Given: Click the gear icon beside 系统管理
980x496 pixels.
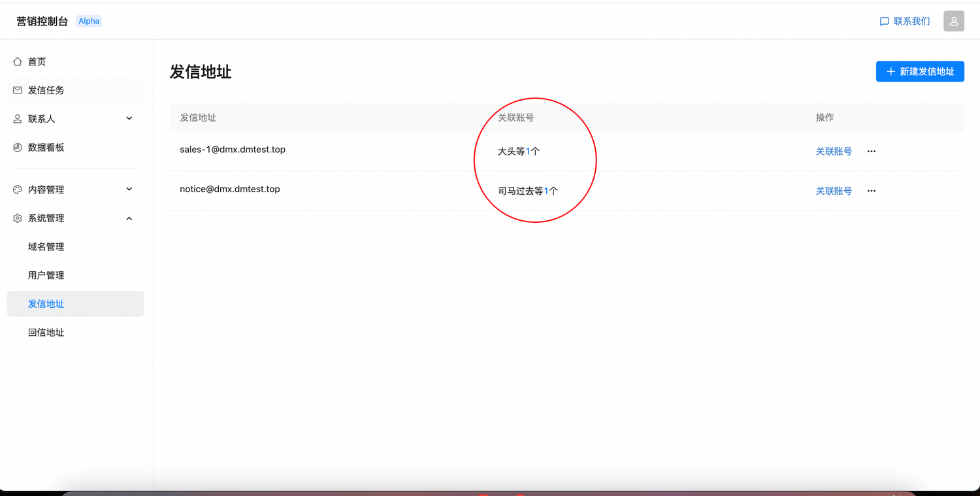Looking at the screenshot, I should click(18, 218).
